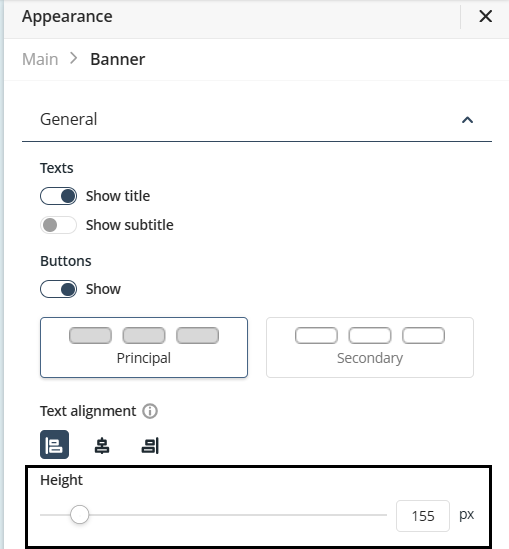Close the Appearance panel
The image size is (509, 549).
[486, 16]
